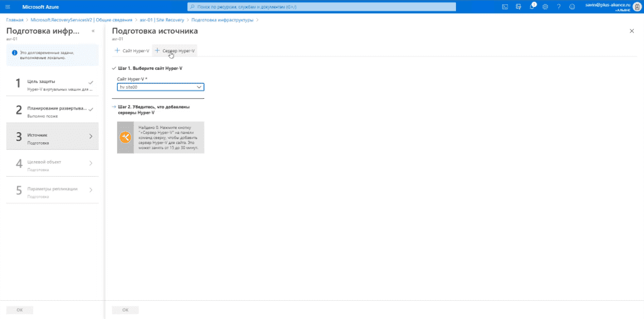The image size is (644, 319).
Task: Add a Hyper-V site with +Сайт Hyper-V
Action: click(x=132, y=50)
